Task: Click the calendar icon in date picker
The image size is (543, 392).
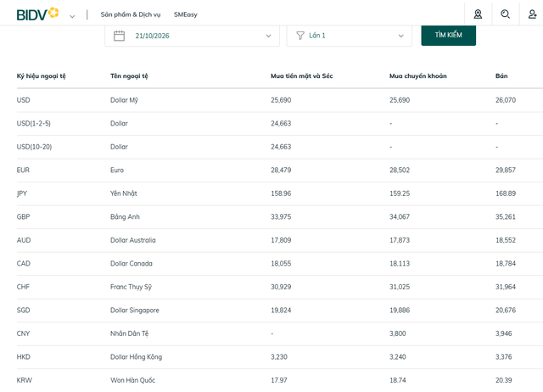Action: pos(119,36)
